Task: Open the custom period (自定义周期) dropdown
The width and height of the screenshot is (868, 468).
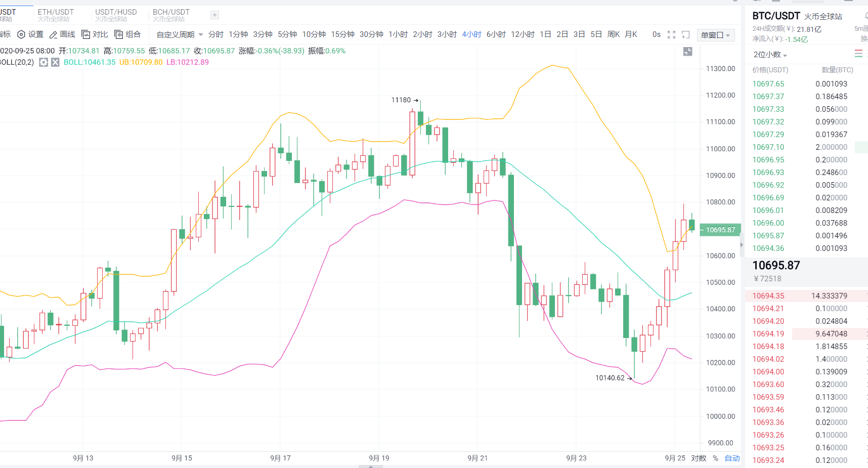Action: tap(180, 34)
